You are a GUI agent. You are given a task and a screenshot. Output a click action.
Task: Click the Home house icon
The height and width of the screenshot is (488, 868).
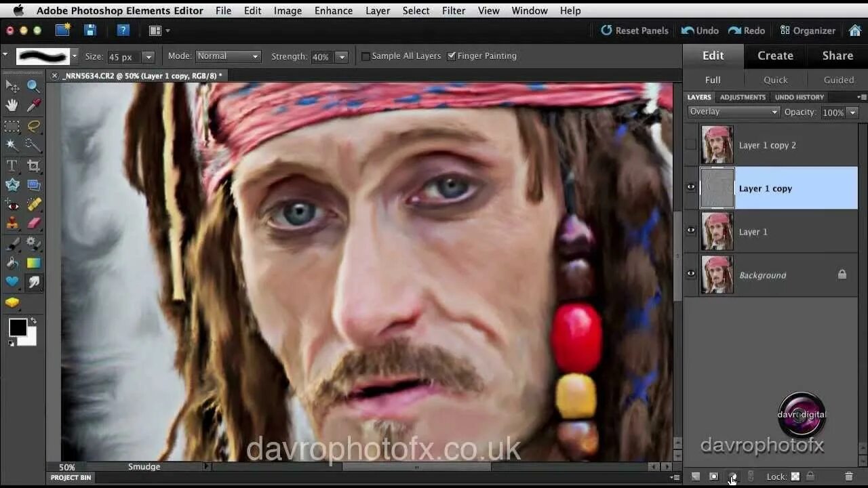pyautogui.click(x=854, y=30)
